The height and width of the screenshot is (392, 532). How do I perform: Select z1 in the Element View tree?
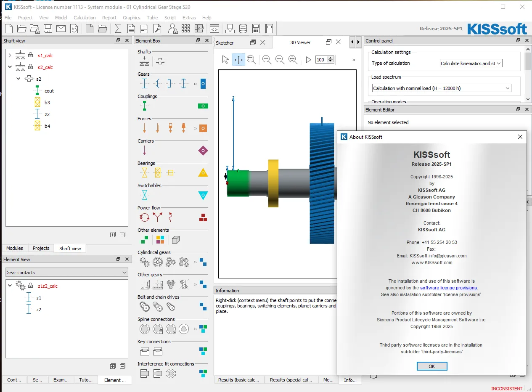[39, 297]
